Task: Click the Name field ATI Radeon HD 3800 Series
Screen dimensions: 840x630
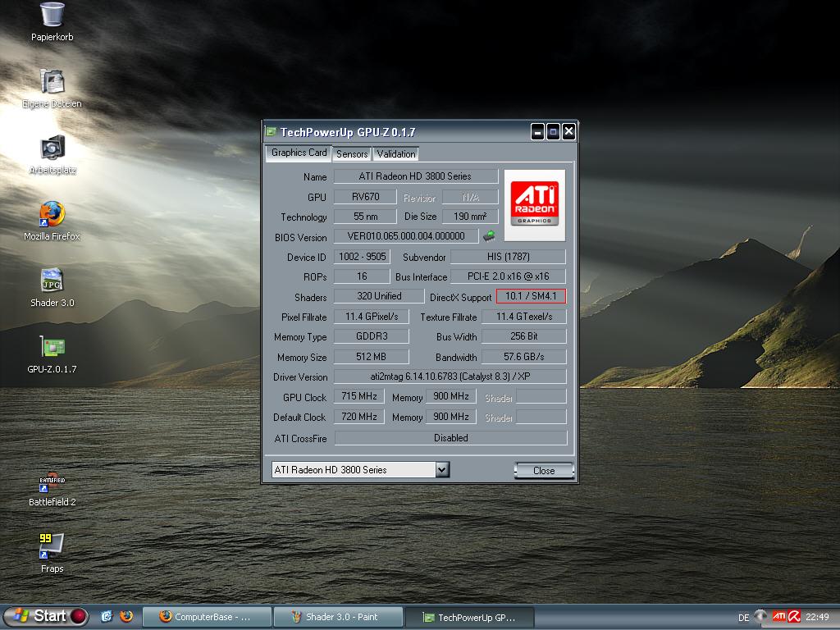Action: 416,176
